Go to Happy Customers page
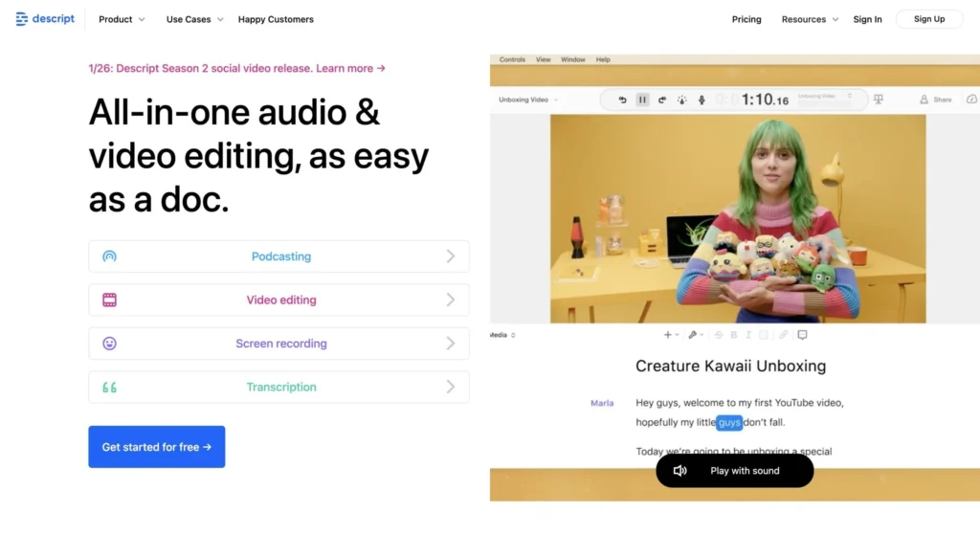Image resolution: width=980 pixels, height=557 pixels. tap(276, 19)
